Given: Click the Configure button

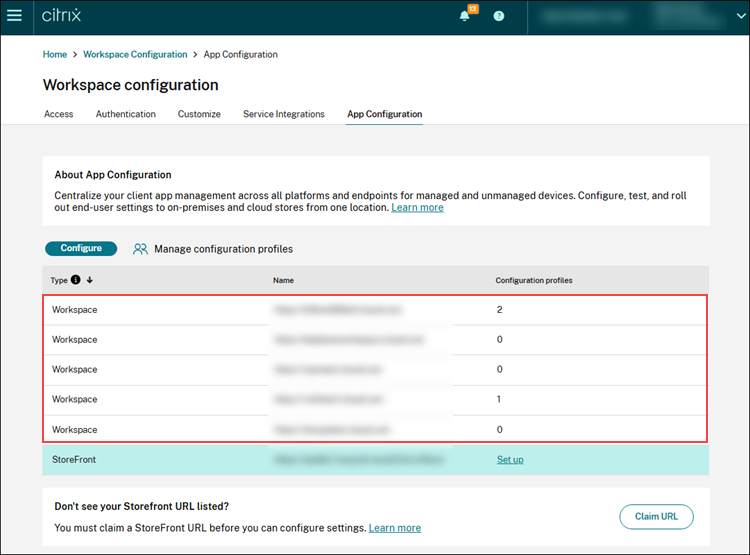Looking at the screenshot, I should (80, 249).
